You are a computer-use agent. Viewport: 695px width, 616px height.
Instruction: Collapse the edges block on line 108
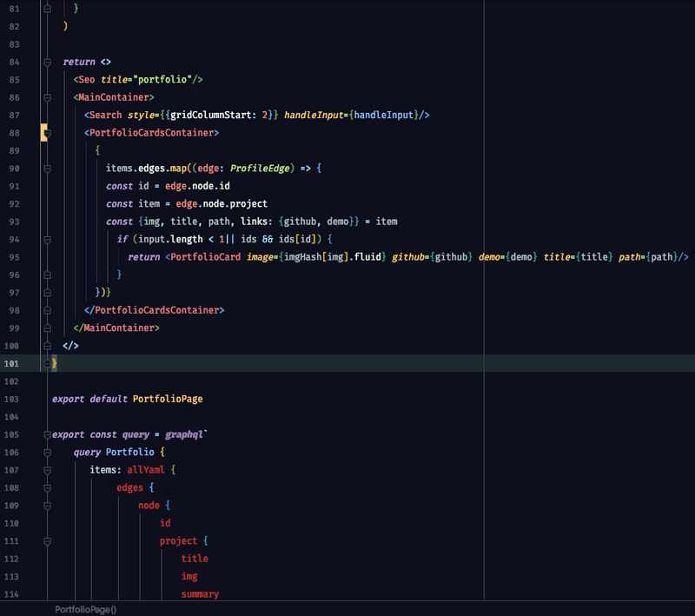[x=48, y=488]
